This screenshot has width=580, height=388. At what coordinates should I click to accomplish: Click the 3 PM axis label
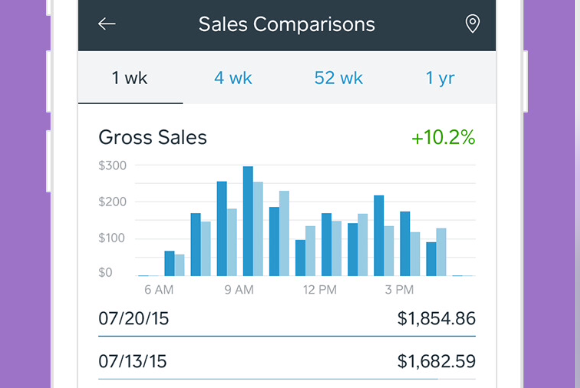pos(399,290)
